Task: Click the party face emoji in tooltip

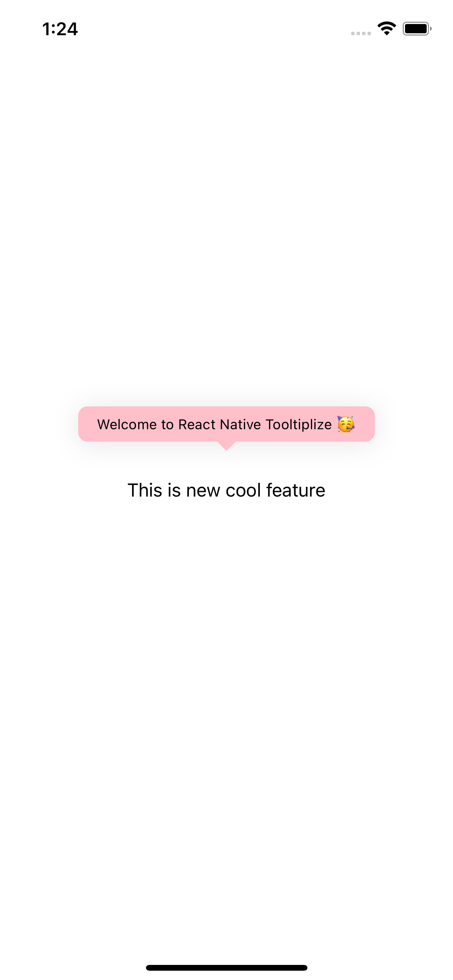Action: pyautogui.click(x=346, y=424)
